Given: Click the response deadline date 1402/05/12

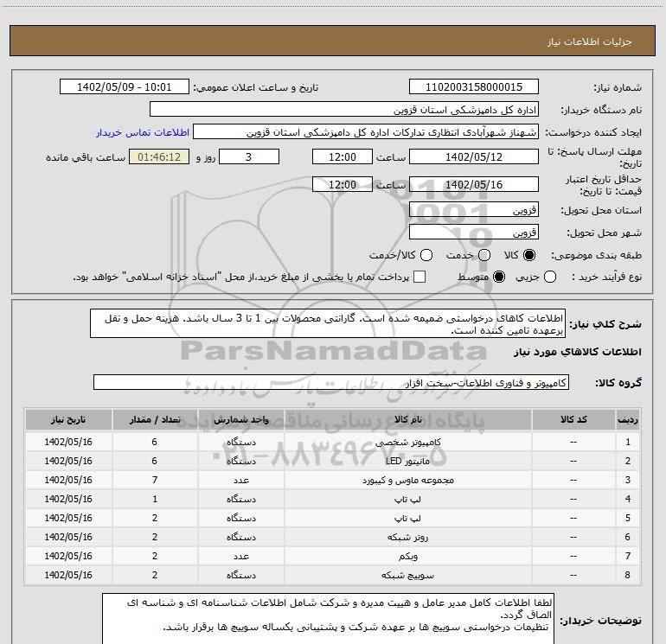Looking at the screenshot, I should click(x=474, y=156).
